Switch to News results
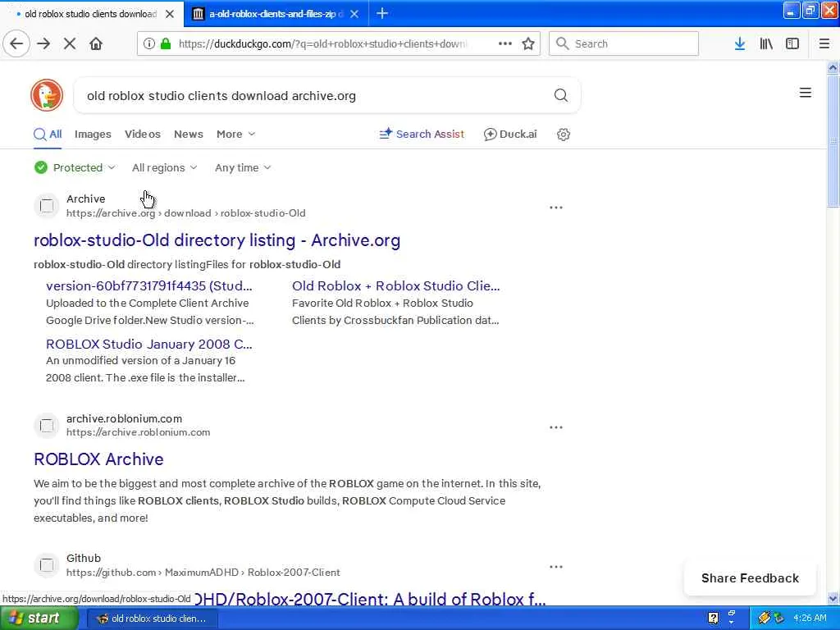The image size is (840, 630). pos(189,134)
